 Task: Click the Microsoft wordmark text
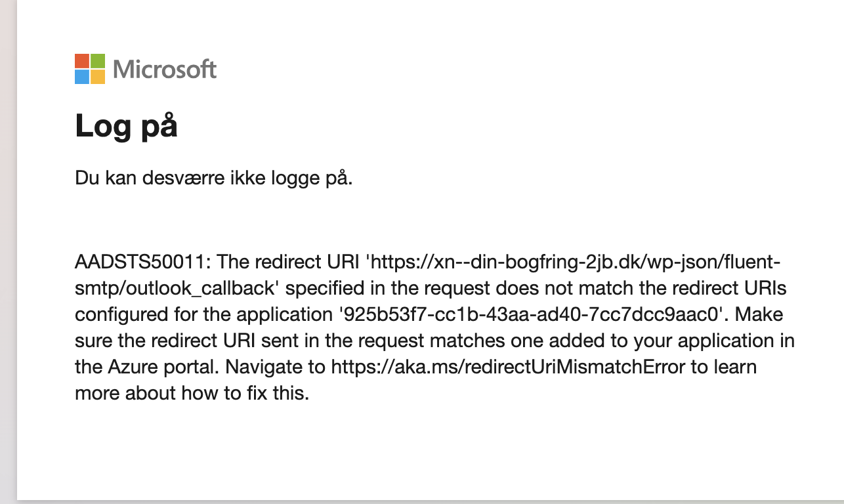165,69
